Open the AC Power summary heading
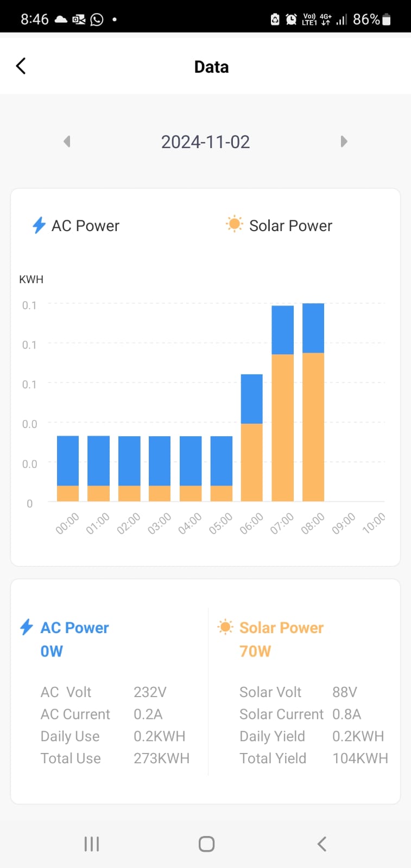Viewport: 411px width, 868px height. (75, 628)
